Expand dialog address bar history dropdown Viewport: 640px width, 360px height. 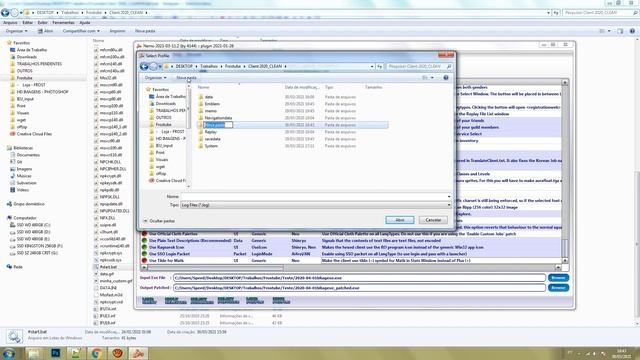372,66
